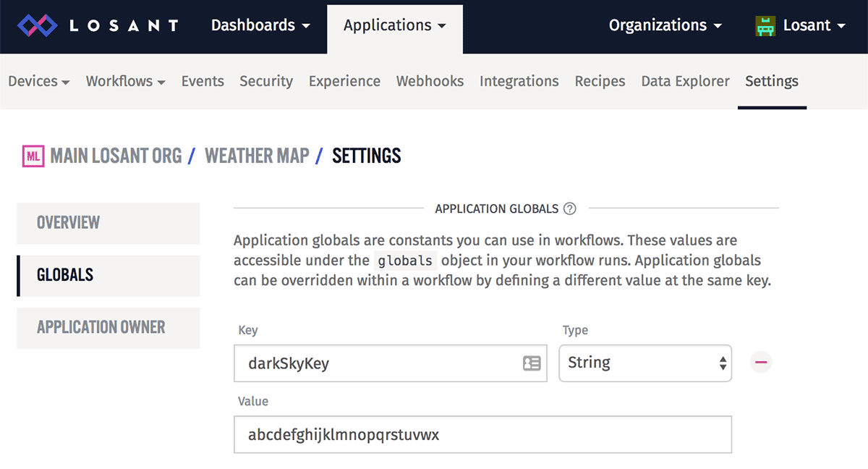868x469 pixels.
Task: Open the Applications dropdown menu
Action: (x=395, y=25)
